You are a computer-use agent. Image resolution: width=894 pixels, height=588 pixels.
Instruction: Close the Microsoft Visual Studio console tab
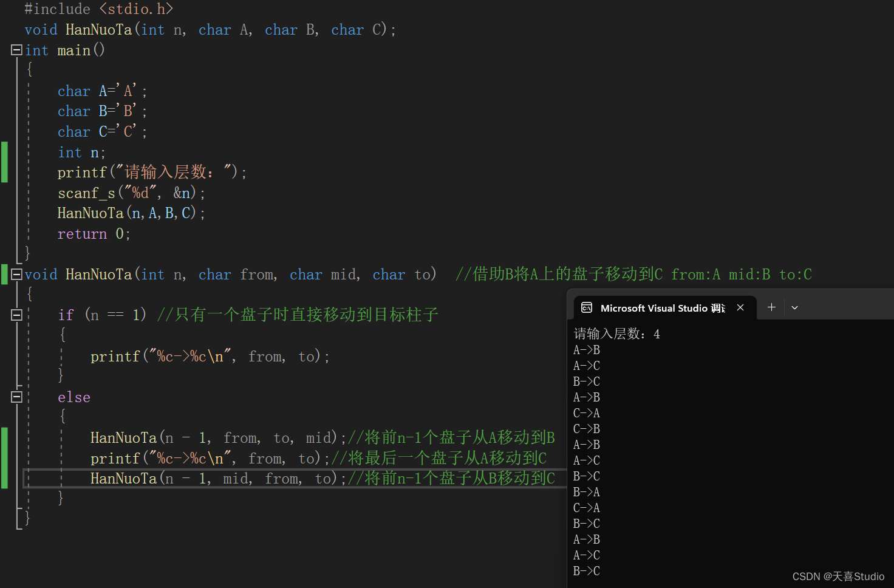pos(740,307)
